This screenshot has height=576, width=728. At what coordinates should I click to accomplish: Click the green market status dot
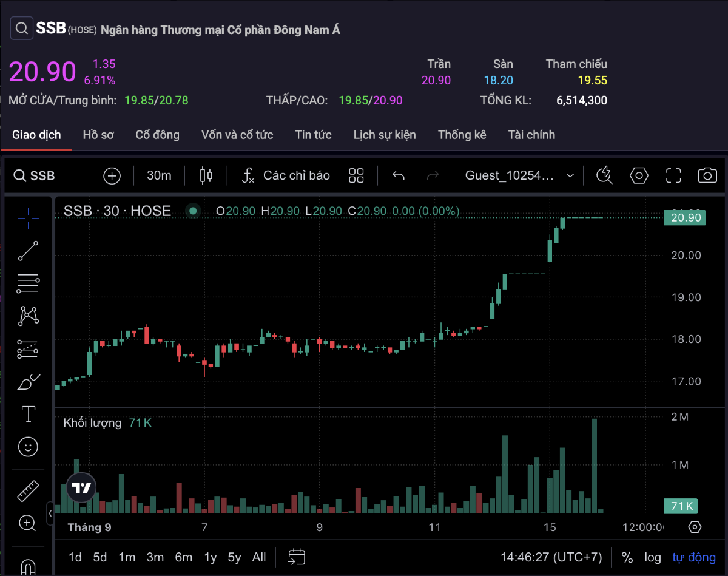coord(194,211)
